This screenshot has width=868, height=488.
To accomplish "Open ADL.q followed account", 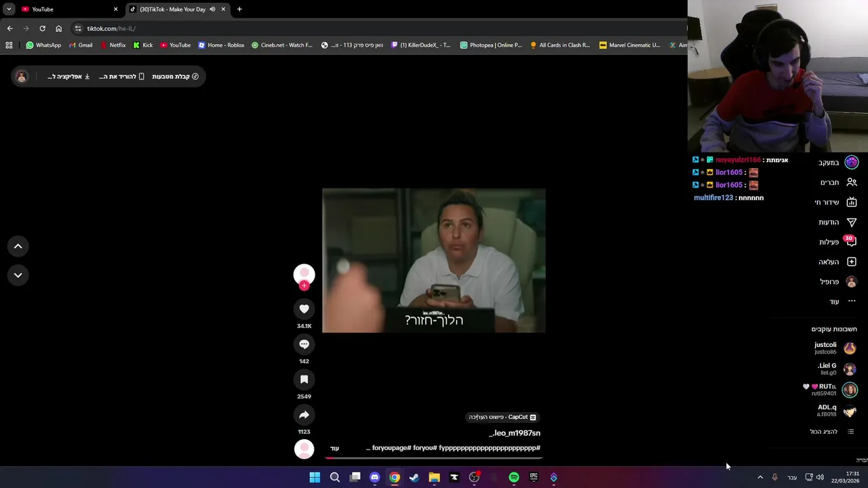I will coord(835,410).
